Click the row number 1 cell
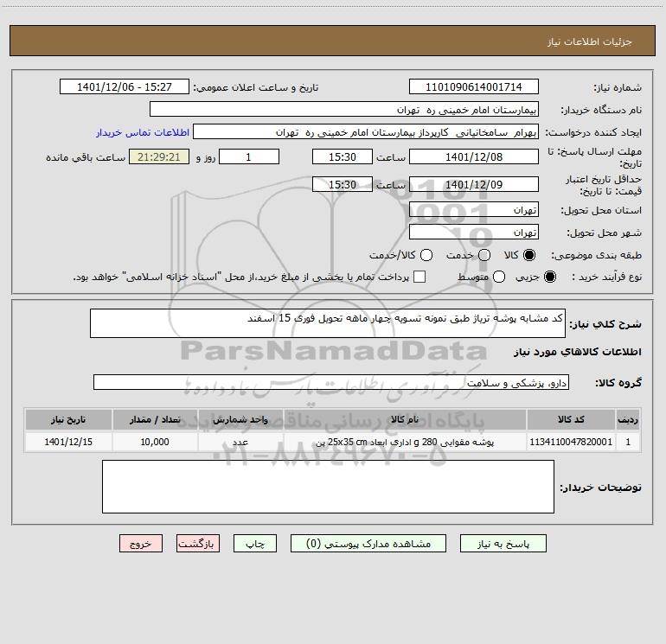666x644 pixels. click(628, 442)
